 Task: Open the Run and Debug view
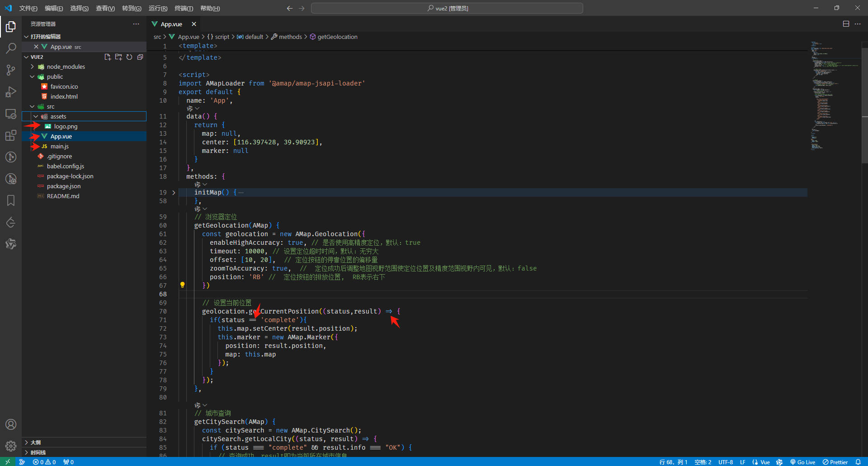11,92
